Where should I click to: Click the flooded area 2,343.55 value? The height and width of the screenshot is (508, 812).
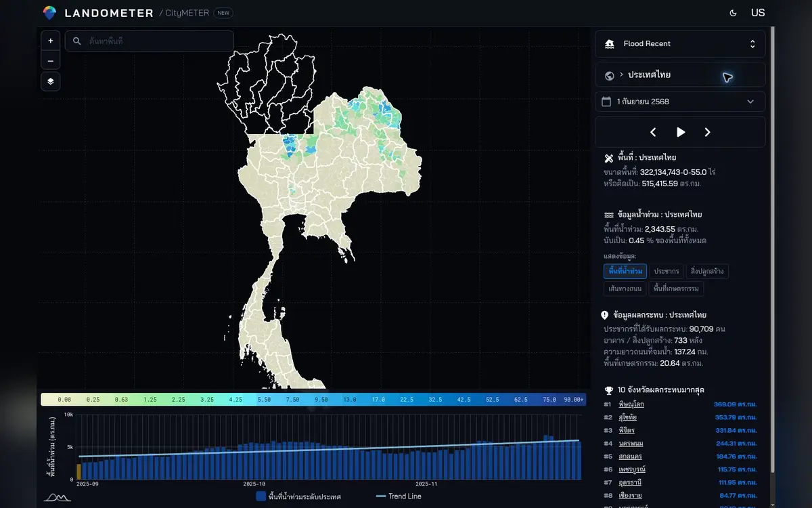click(x=660, y=229)
